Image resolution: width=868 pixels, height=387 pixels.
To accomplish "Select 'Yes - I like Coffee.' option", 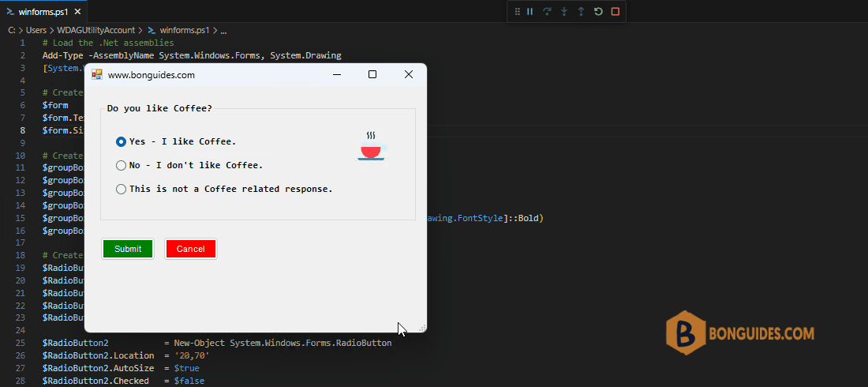I will coord(176,142).
